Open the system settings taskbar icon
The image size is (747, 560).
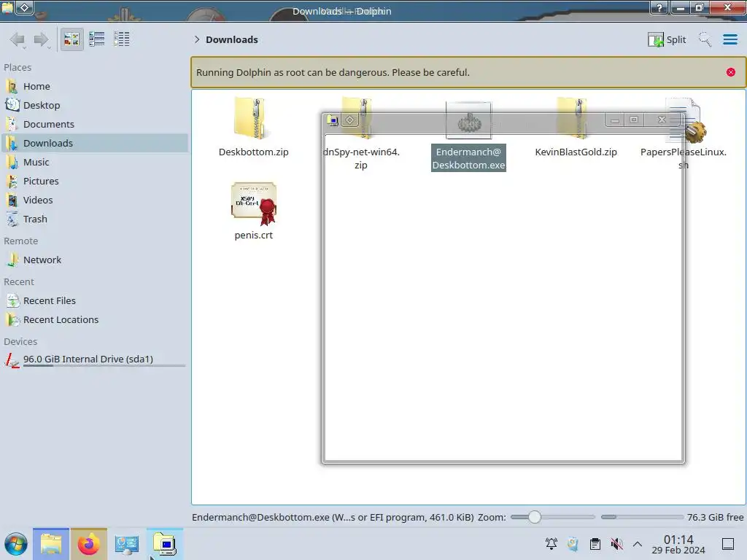(x=127, y=544)
